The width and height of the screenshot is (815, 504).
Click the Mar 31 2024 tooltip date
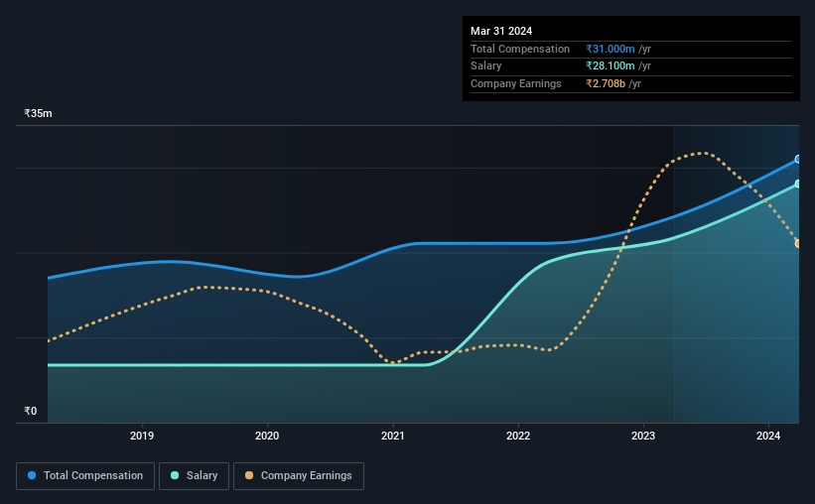501,31
